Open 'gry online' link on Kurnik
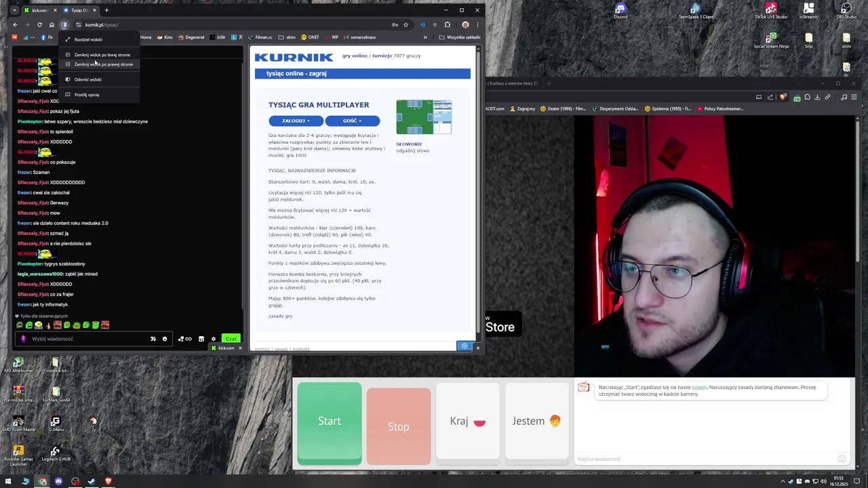Screen dimensions: 868x488 click(x=355, y=56)
